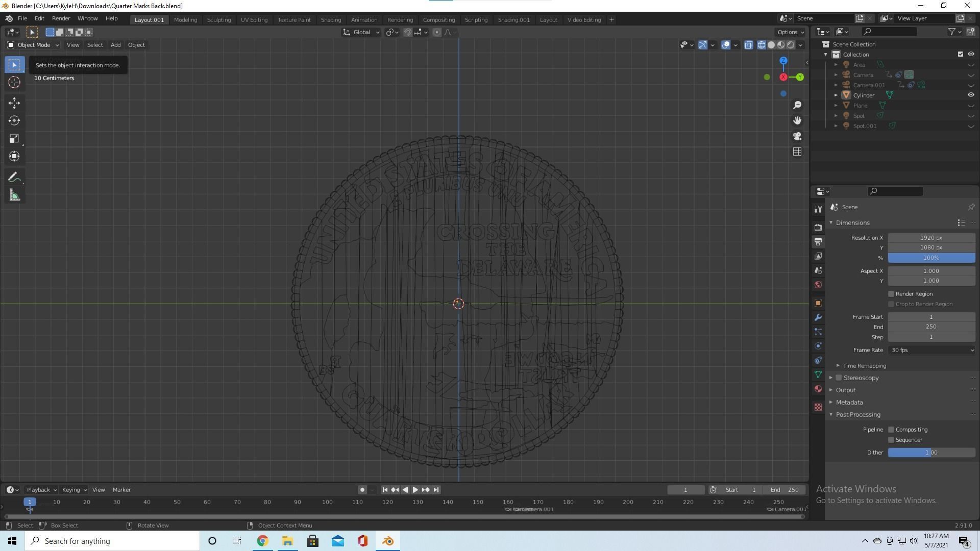
Task: Click the red X axis on navigation gizmo
Action: click(783, 77)
